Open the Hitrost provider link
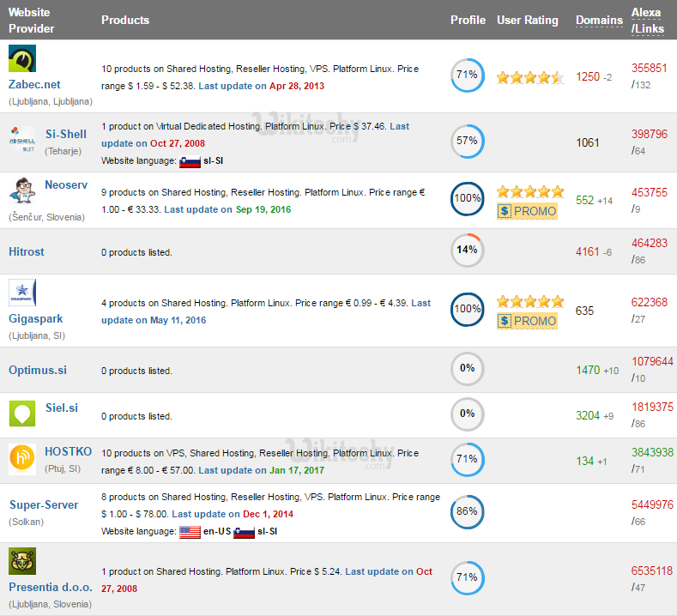 click(27, 251)
